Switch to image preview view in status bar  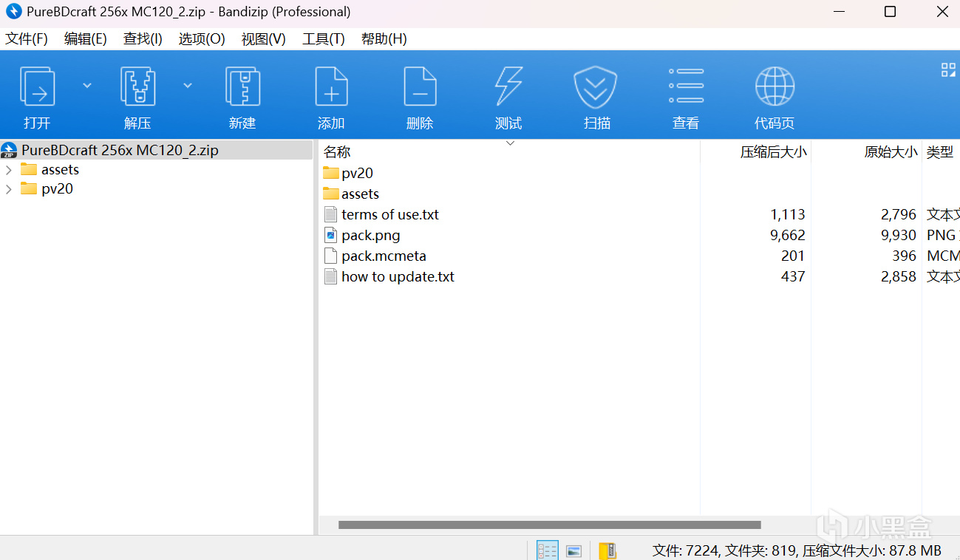pos(573,551)
